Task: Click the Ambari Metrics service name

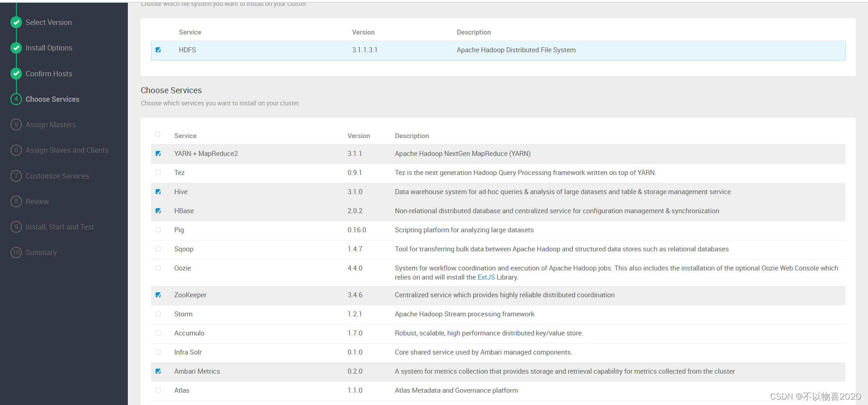Action: [197, 371]
